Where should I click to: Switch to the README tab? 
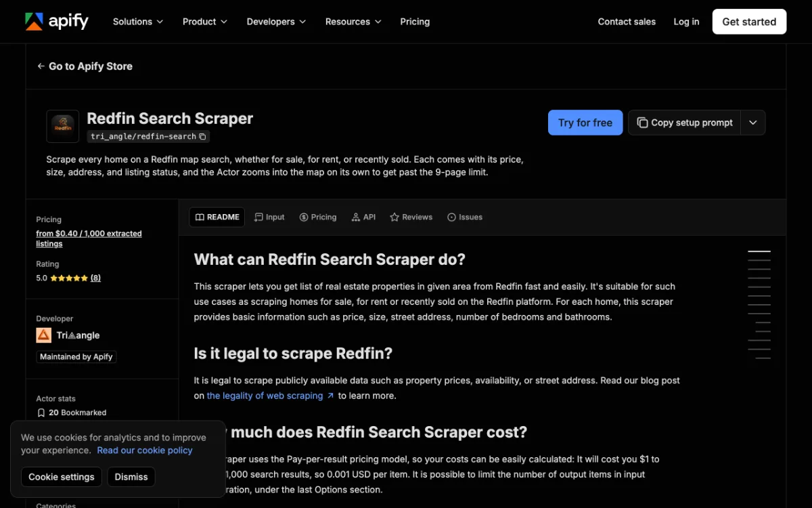217,217
